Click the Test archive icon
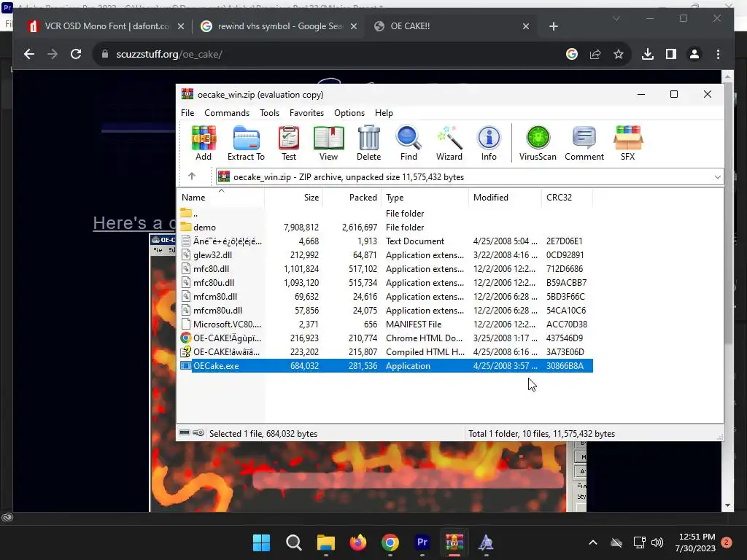747x560 pixels. 289,143
